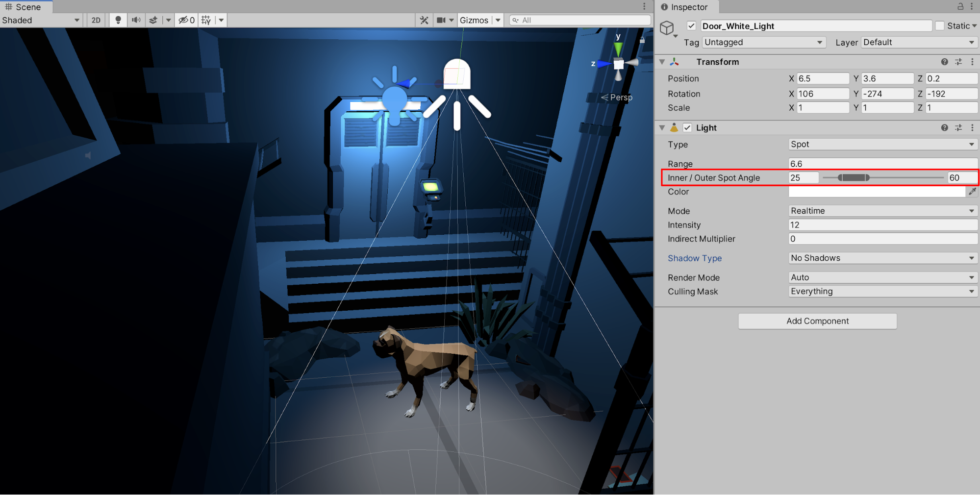Collapse the Transform component section
Viewport: 980px width, 495px height.
(662, 62)
